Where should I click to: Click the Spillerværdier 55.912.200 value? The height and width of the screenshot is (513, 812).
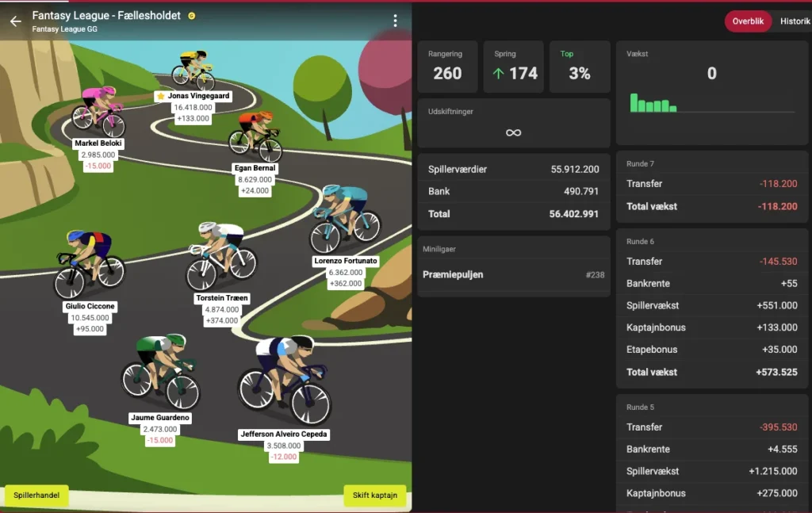[575, 169]
